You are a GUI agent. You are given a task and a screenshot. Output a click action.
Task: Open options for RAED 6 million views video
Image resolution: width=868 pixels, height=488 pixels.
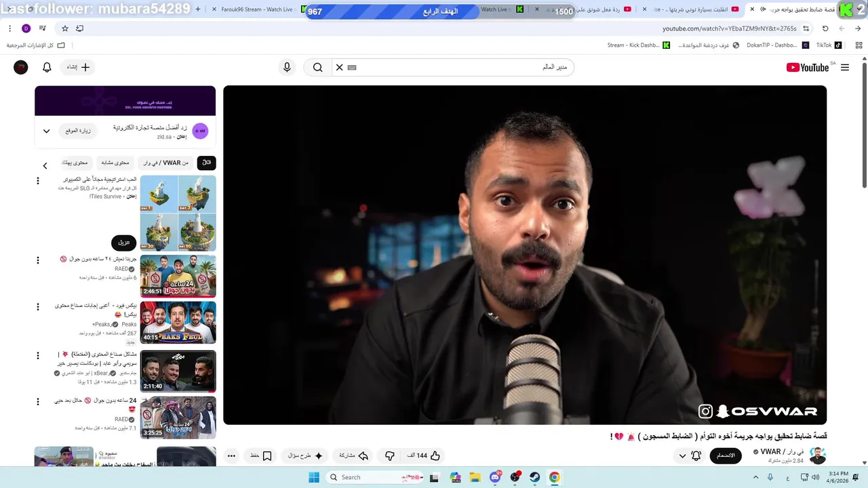[38, 260]
